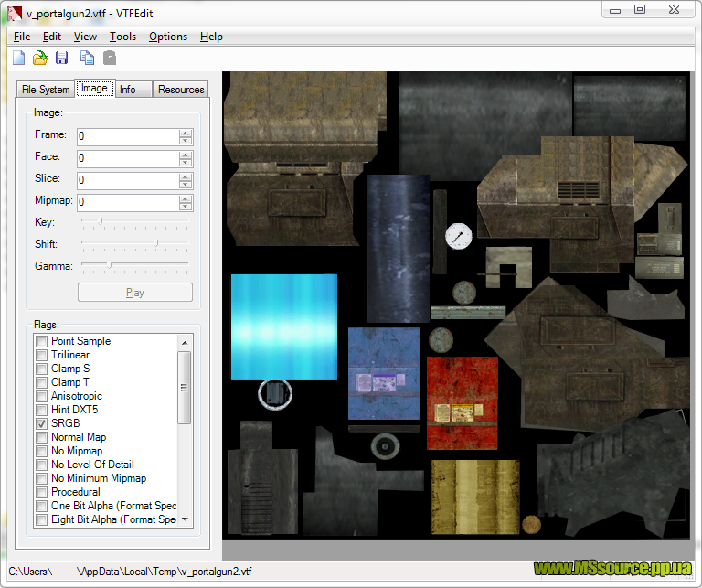
Task: Click the New file toolbar icon
Action: pyautogui.click(x=19, y=58)
